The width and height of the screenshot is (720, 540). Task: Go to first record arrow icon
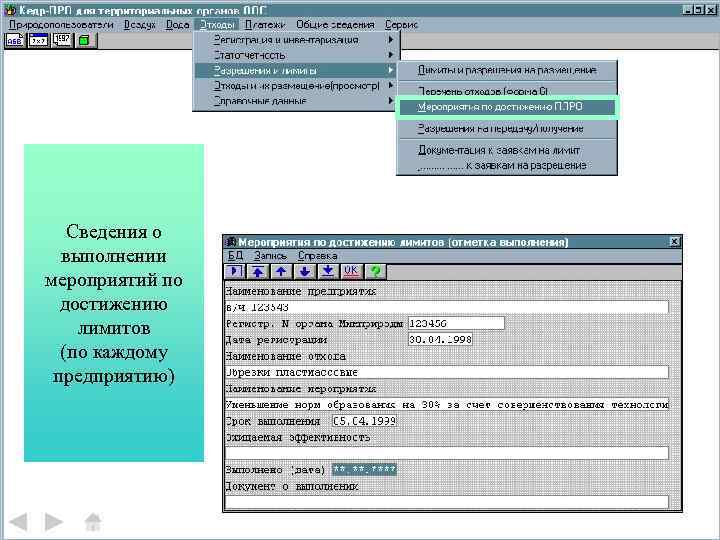coord(258,271)
